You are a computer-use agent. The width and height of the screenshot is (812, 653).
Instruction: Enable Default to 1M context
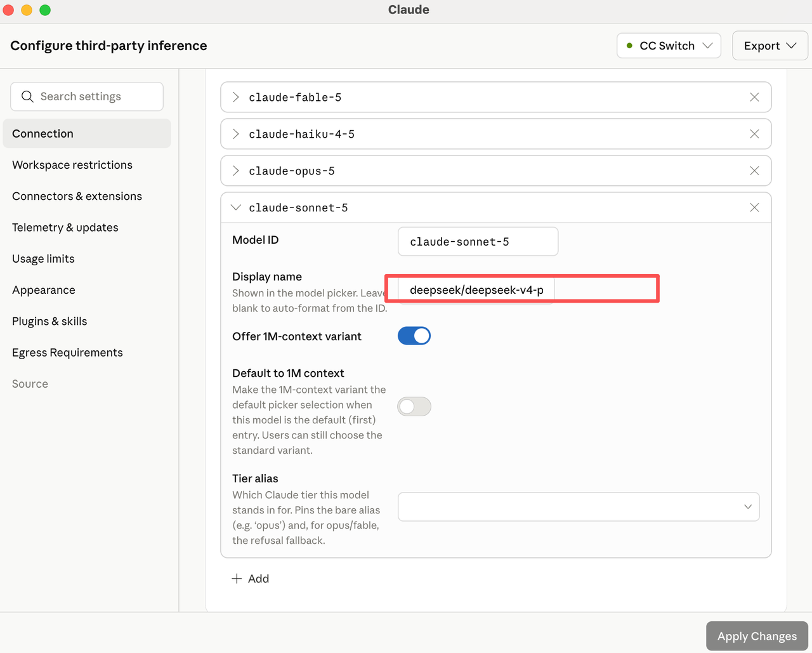414,406
